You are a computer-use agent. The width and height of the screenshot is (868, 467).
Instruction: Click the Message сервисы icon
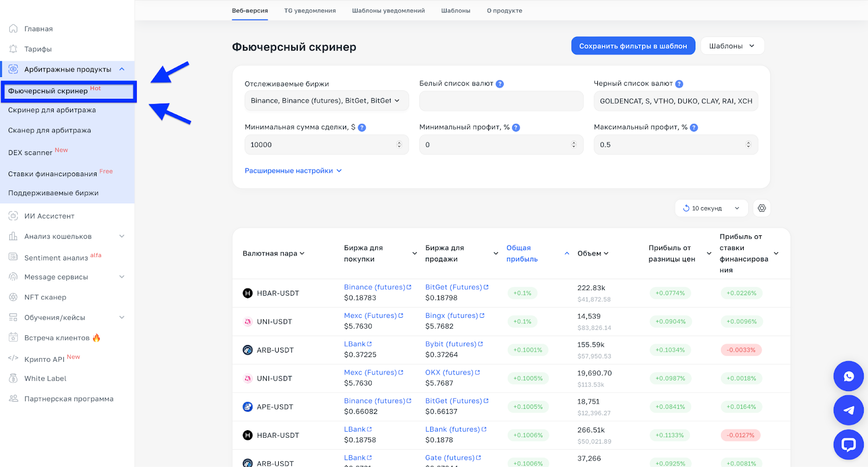(x=13, y=277)
